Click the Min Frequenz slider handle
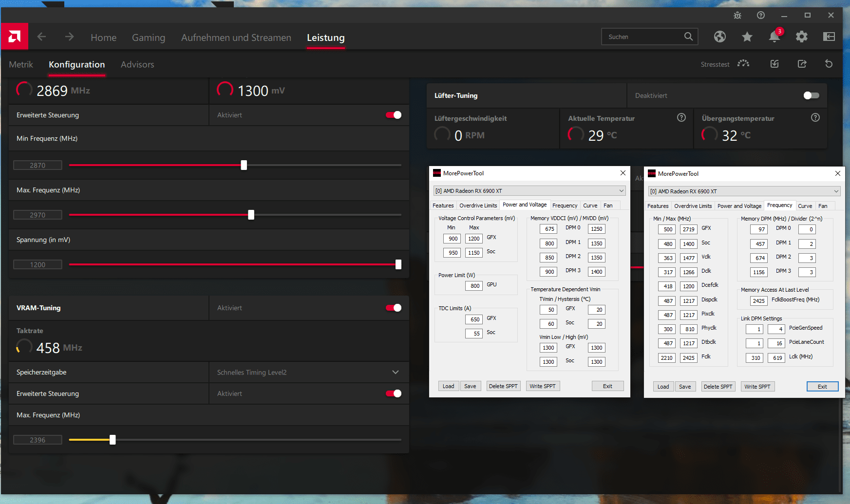This screenshot has width=850, height=504. coord(244,165)
